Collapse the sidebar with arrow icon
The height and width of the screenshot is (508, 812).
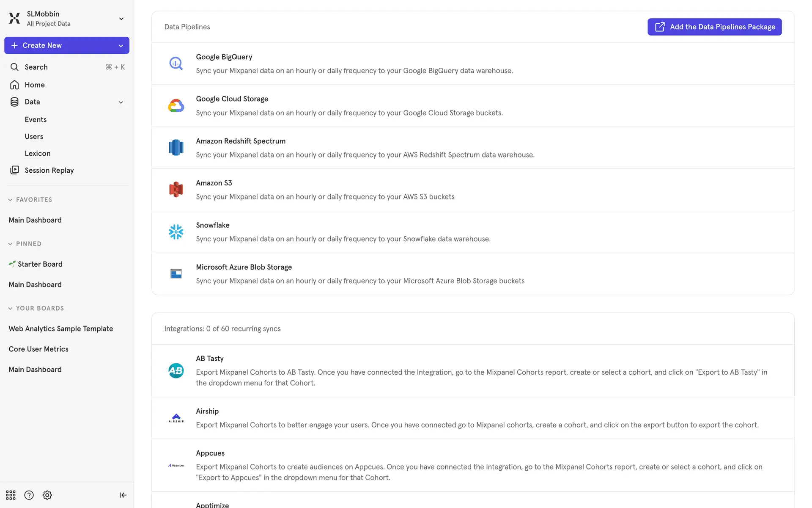(123, 495)
